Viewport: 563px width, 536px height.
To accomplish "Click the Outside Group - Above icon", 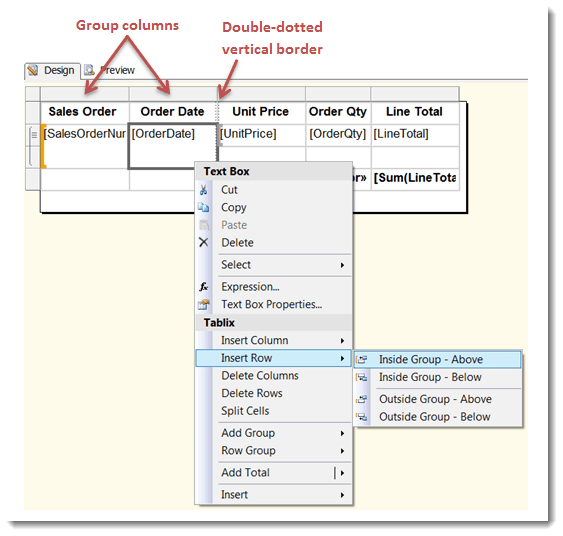I will click(362, 399).
